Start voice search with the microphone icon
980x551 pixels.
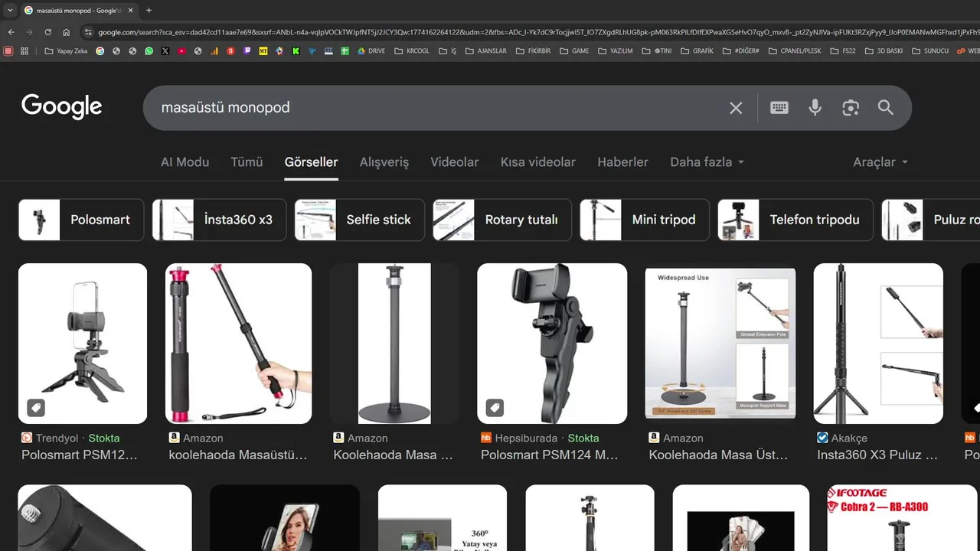(815, 108)
